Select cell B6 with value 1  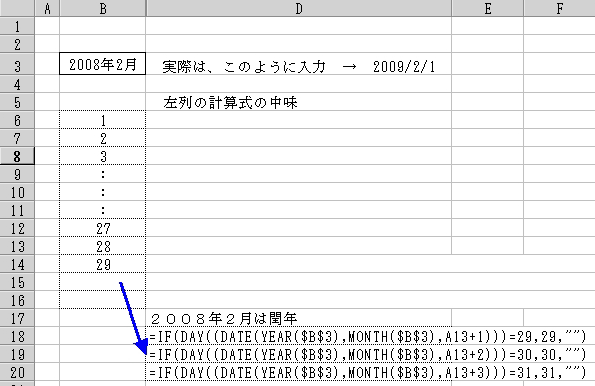click(x=102, y=120)
